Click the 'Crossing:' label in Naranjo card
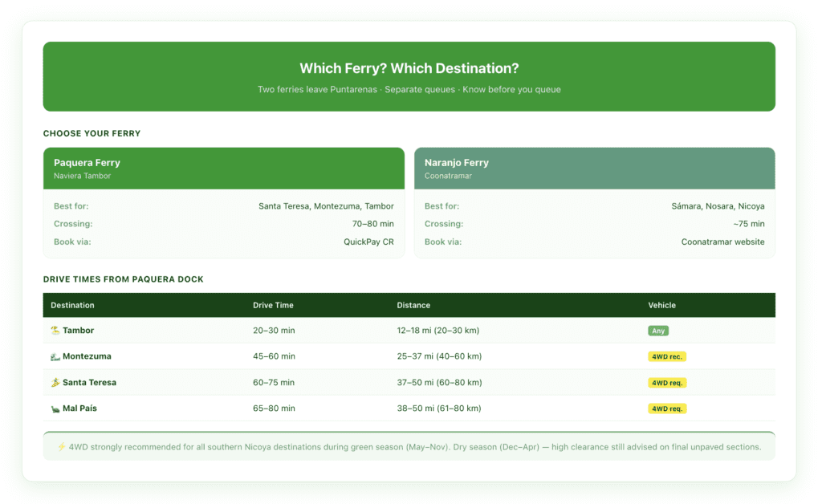The image size is (822, 504). pos(444,224)
